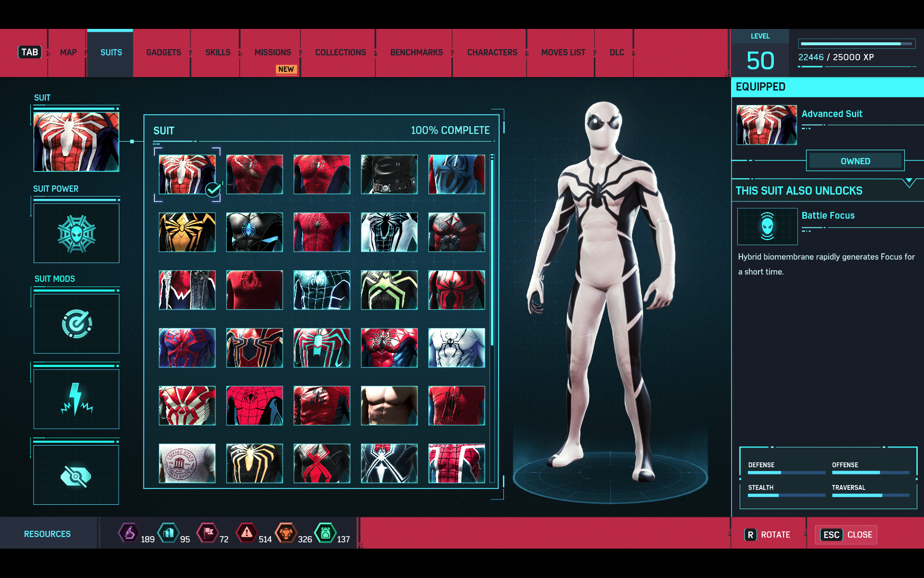Select the target-scan Suit Mod slot

[x=76, y=324]
